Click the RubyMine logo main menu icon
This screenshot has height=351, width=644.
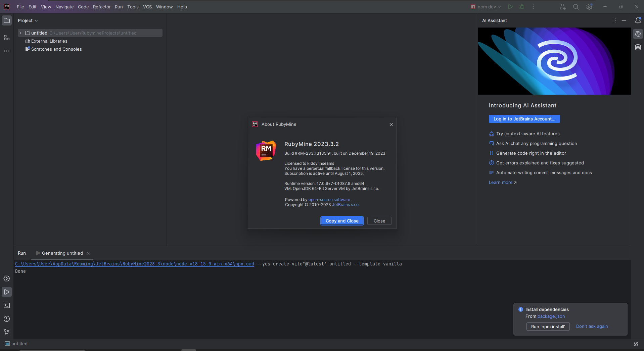point(7,7)
